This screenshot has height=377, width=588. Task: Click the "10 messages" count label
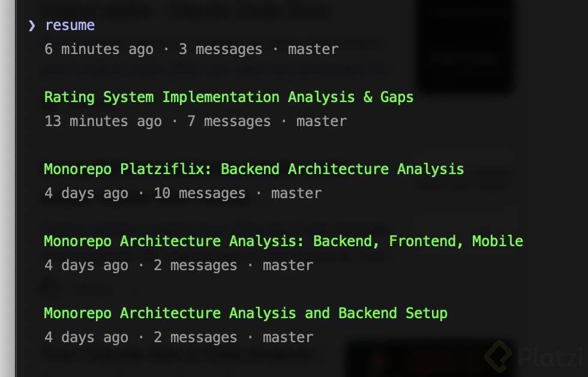[199, 193]
